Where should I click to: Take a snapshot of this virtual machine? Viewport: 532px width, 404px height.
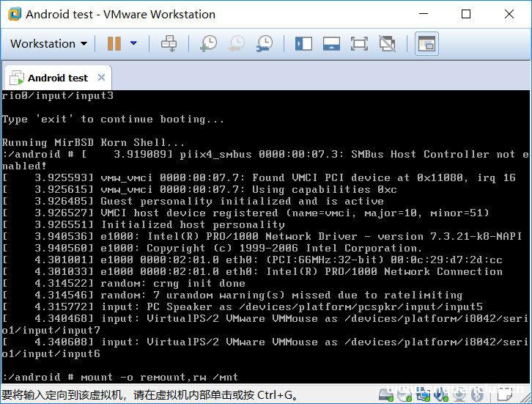(x=209, y=44)
